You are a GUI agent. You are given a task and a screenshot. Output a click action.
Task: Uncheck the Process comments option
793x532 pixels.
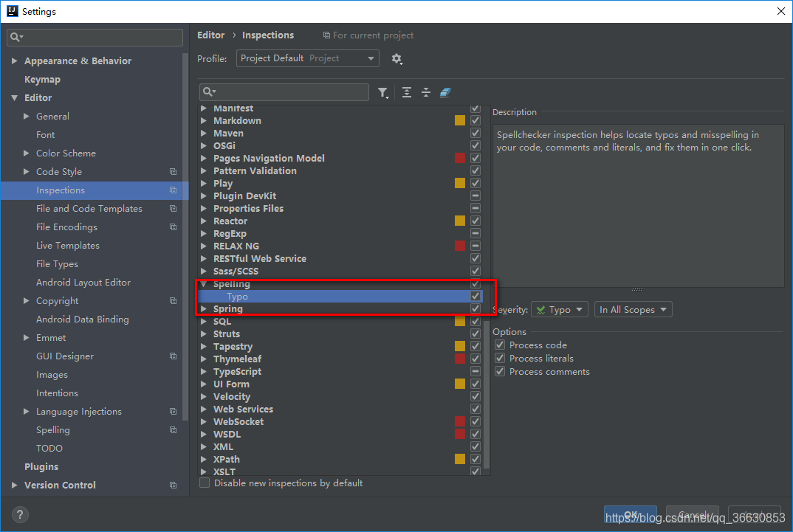tap(500, 371)
